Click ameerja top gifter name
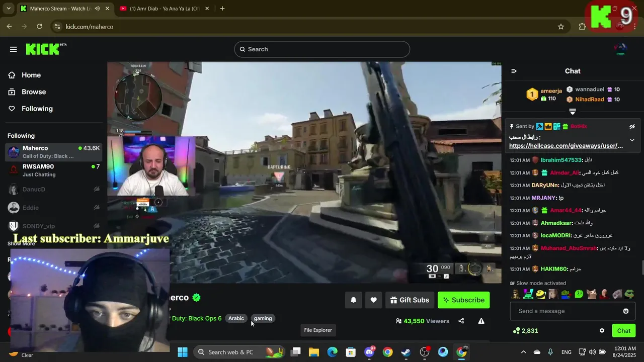The image size is (644, 362). 551,91
